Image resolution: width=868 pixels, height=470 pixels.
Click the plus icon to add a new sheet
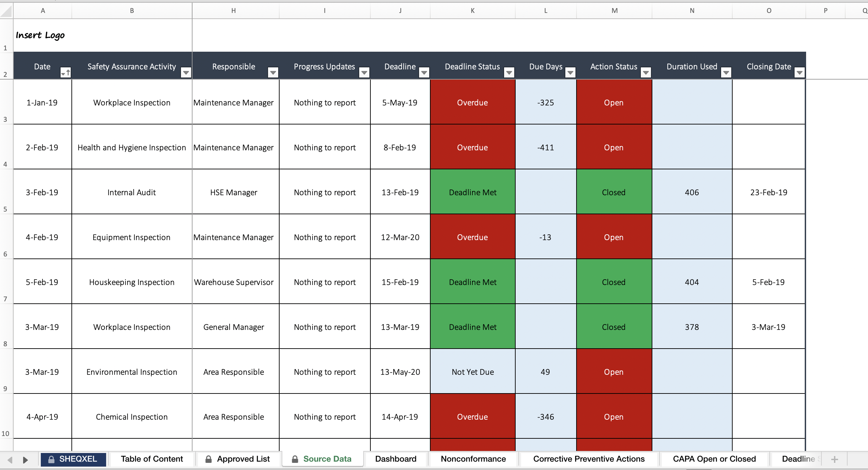click(834, 459)
